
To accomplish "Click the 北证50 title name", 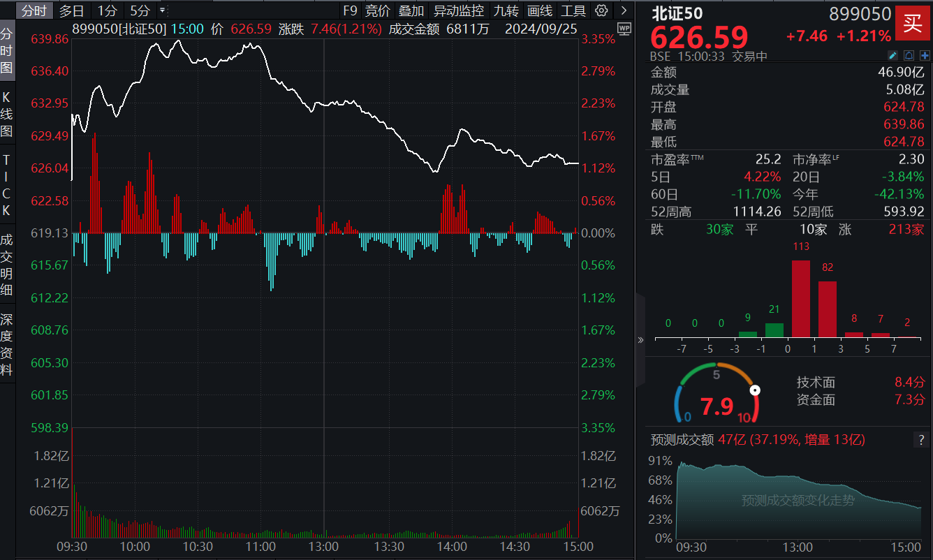I will [677, 13].
